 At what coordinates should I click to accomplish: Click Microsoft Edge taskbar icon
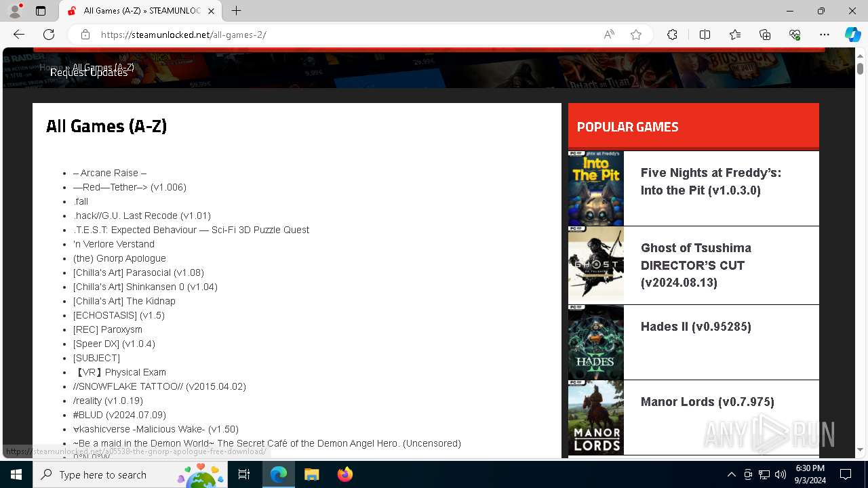tap(279, 474)
